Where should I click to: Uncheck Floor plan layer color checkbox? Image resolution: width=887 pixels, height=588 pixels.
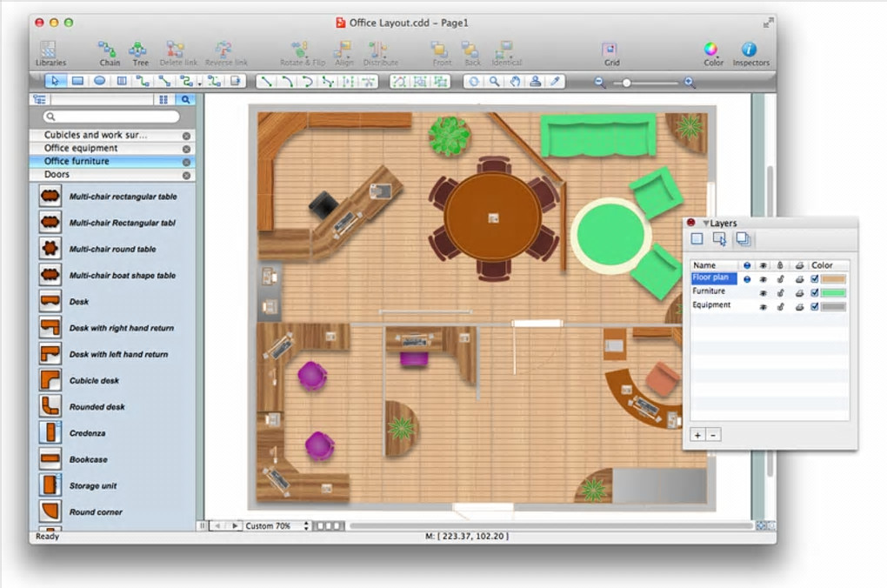[815, 279]
